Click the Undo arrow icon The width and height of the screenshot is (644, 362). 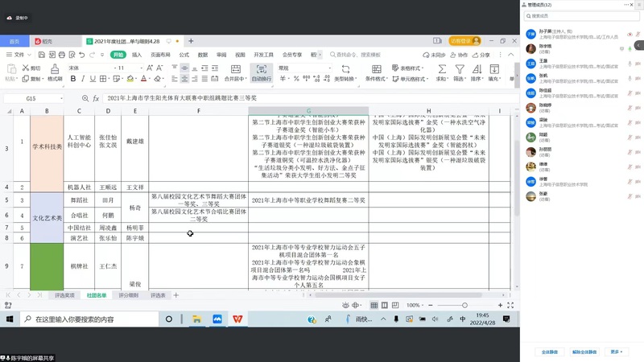pos(81,55)
